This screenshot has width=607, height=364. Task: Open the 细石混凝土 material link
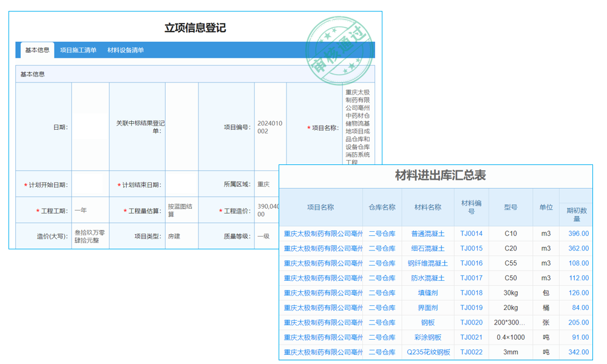click(x=427, y=248)
